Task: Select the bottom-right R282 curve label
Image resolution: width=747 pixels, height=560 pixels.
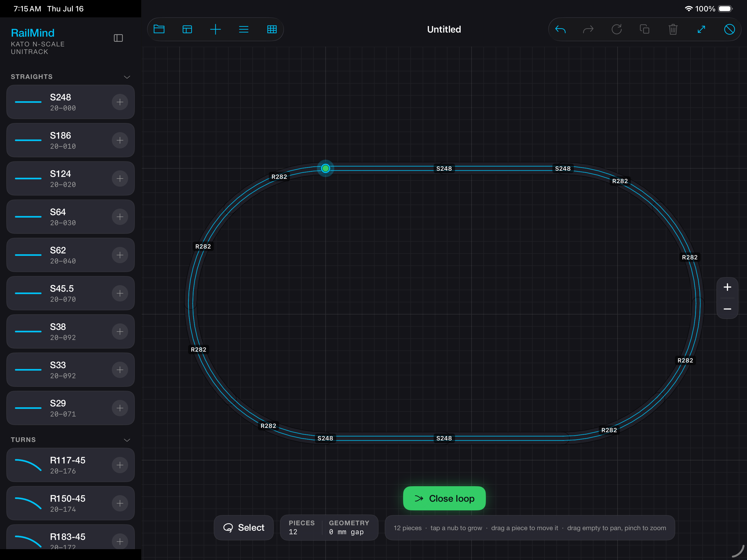Action: (x=609, y=430)
